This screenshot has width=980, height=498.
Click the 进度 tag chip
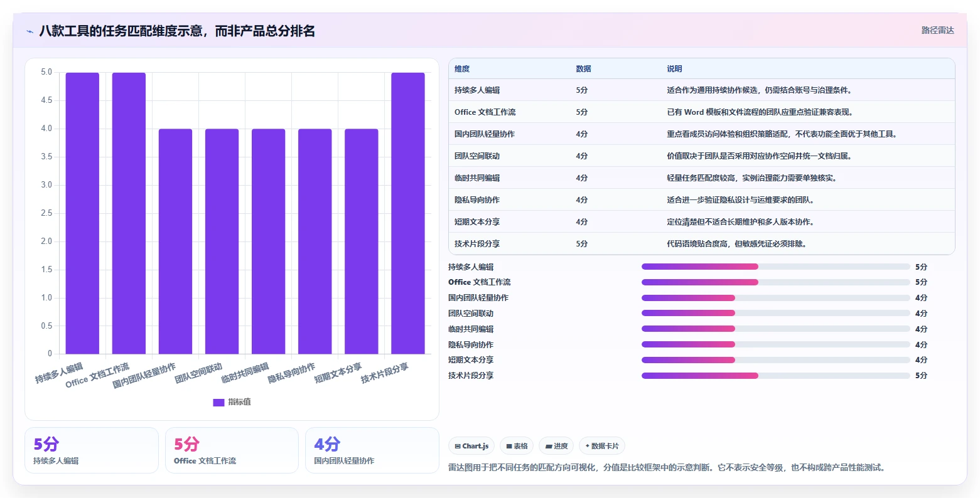tap(556, 446)
